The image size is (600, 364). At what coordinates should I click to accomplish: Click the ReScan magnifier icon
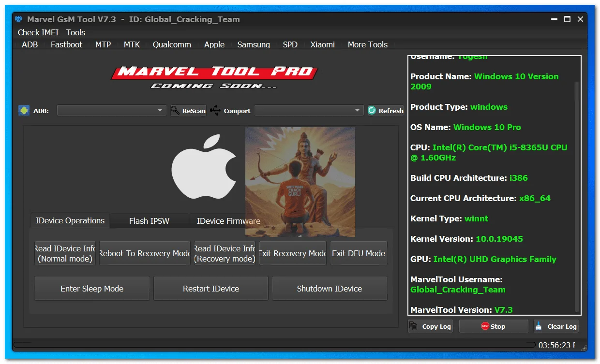[x=175, y=110]
